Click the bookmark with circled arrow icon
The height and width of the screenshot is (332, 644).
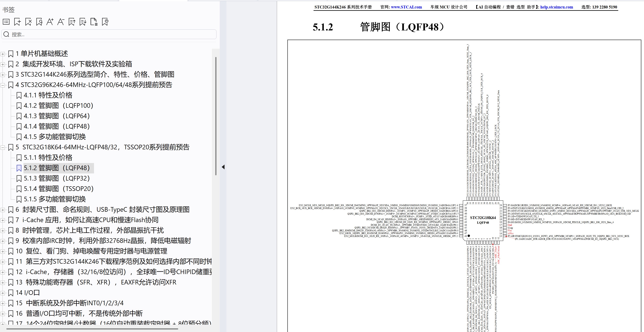pyautogui.click(x=105, y=22)
